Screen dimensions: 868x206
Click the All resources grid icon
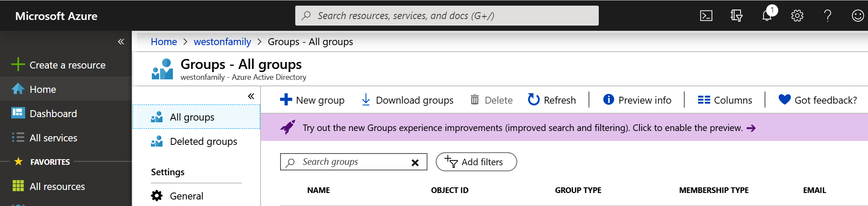pyautogui.click(x=18, y=186)
